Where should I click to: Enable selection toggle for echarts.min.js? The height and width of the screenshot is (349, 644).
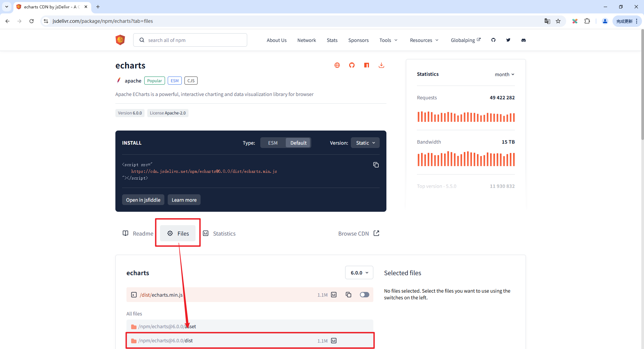coord(365,295)
